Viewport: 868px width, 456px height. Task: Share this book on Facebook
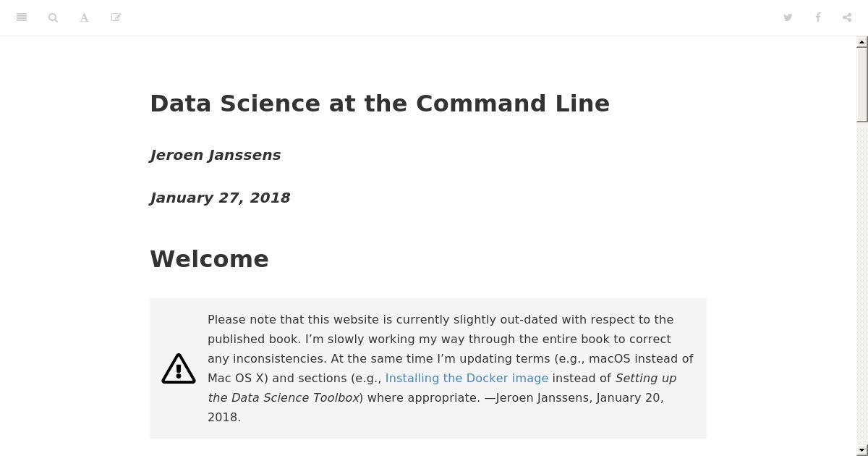click(x=817, y=17)
